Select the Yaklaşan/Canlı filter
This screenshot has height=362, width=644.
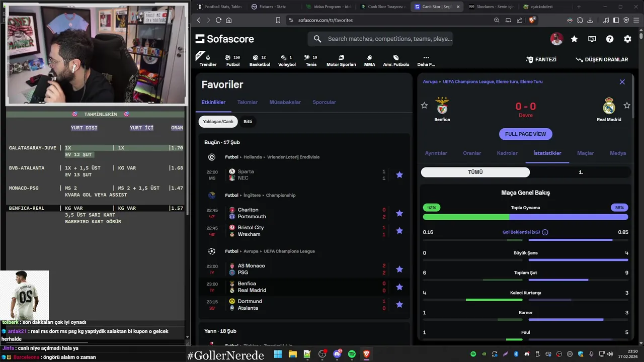[x=218, y=121]
